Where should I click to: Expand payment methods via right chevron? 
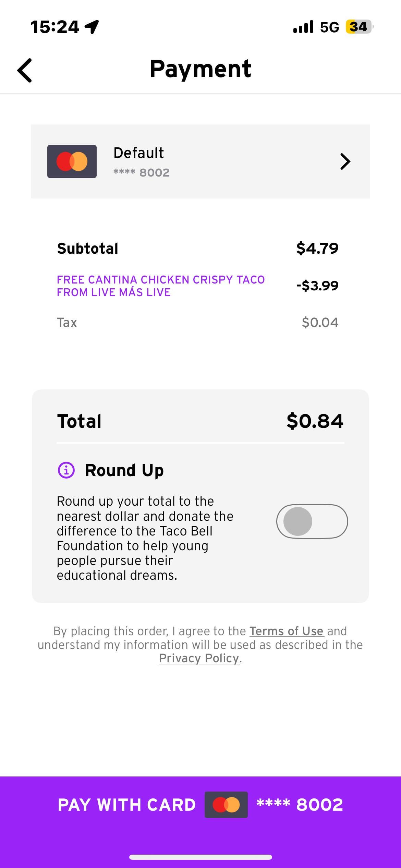(345, 161)
